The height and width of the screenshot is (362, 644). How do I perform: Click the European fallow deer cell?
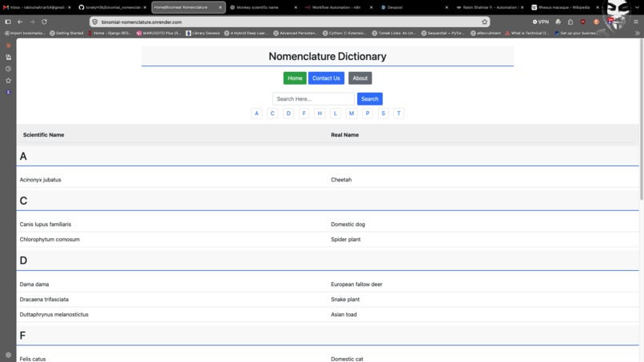(x=356, y=284)
